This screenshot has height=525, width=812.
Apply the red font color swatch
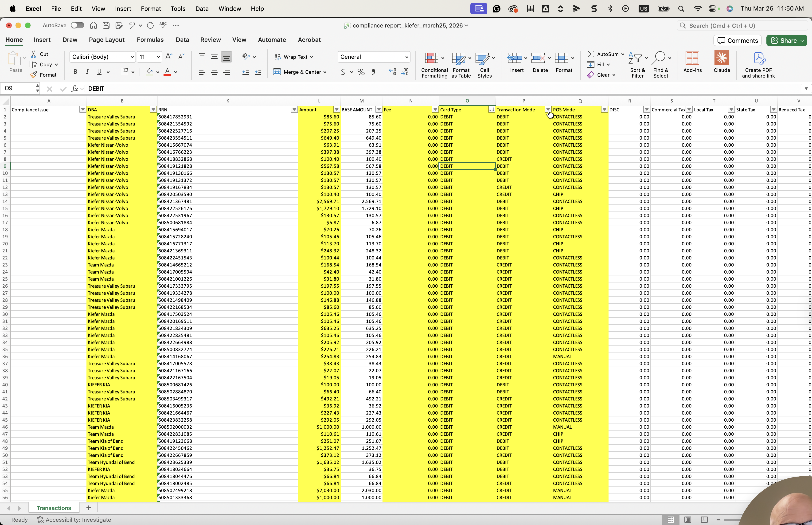pos(167,72)
